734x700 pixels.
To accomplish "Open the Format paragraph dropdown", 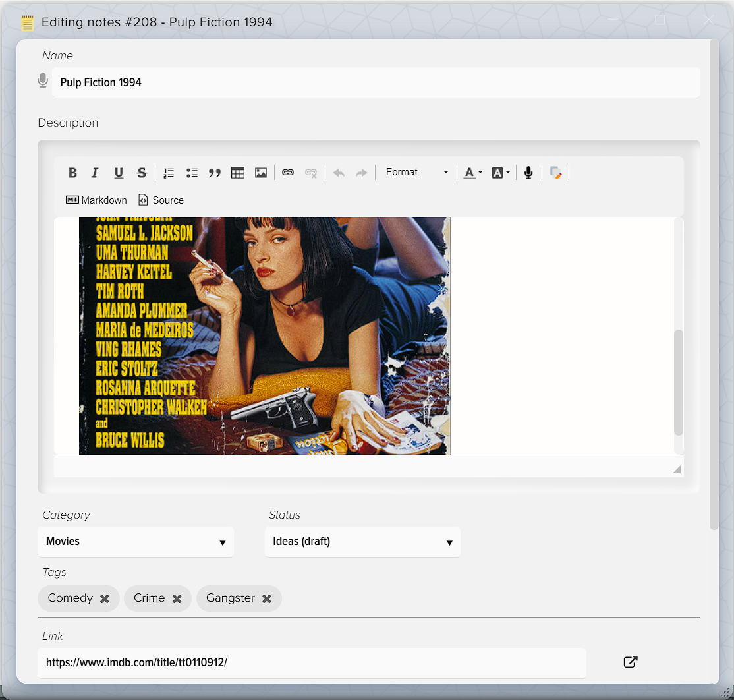I will pyautogui.click(x=416, y=172).
